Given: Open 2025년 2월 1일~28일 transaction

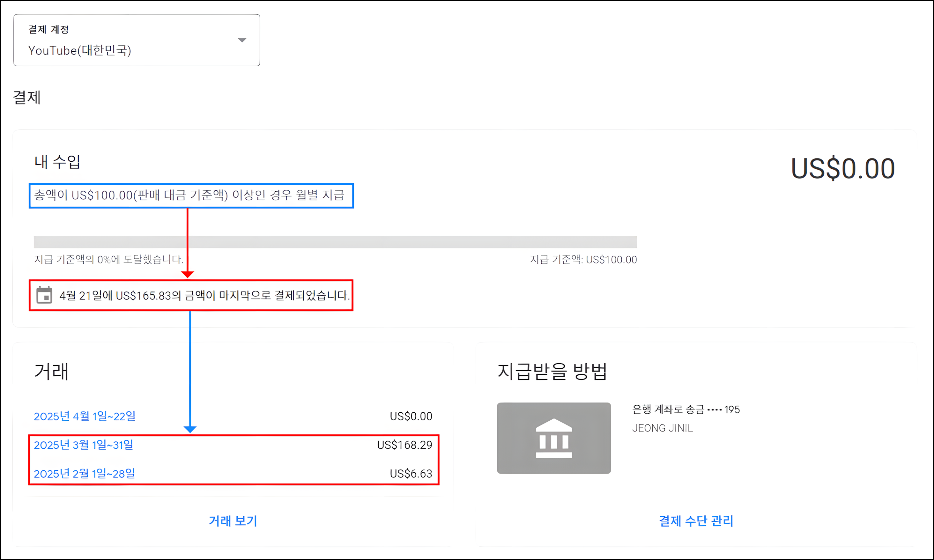Looking at the screenshot, I should click(85, 474).
